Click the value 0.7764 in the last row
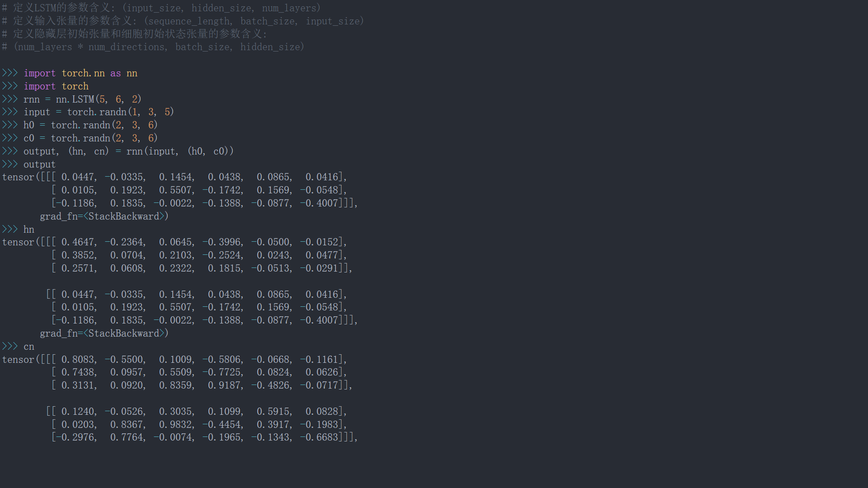 click(127, 437)
